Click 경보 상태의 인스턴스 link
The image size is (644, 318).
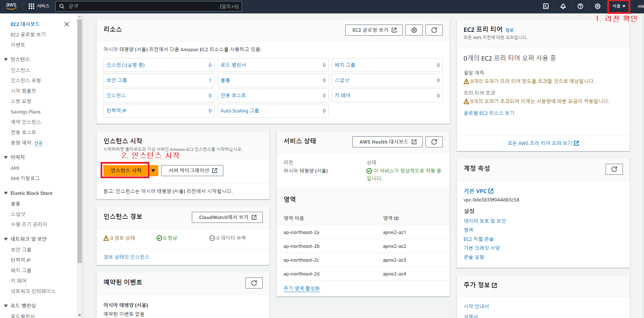[127, 257]
